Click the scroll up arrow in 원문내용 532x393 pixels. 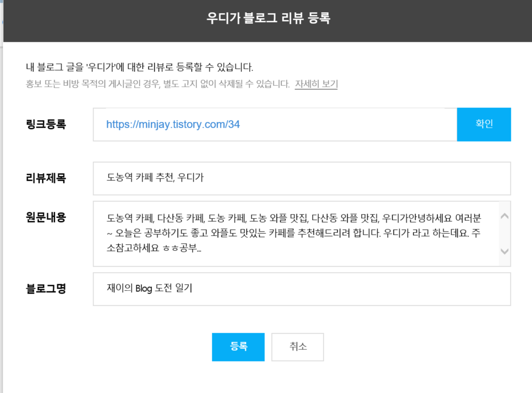tap(505, 216)
